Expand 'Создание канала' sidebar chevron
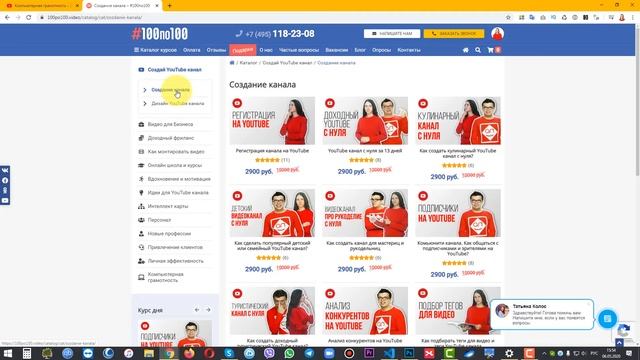The height and width of the screenshot is (360, 640). (x=144, y=90)
